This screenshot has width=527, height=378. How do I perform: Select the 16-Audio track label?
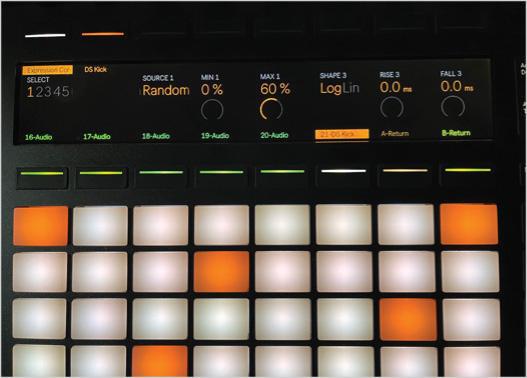point(38,137)
